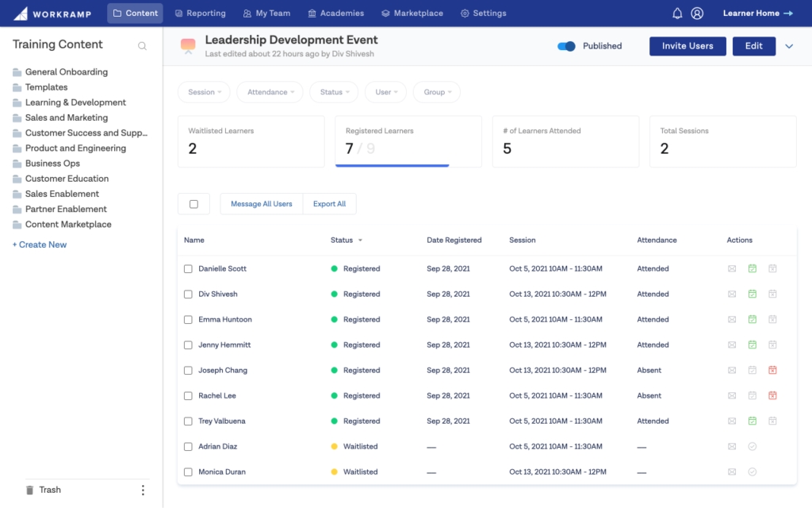Image resolution: width=812 pixels, height=508 pixels.
Task: Go to Reporting nav tab
Action: click(201, 13)
